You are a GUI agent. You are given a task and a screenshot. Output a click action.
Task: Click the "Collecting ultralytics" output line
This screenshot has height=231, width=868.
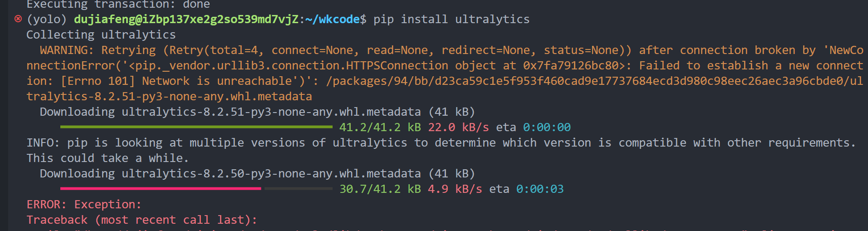tap(101, 34)
